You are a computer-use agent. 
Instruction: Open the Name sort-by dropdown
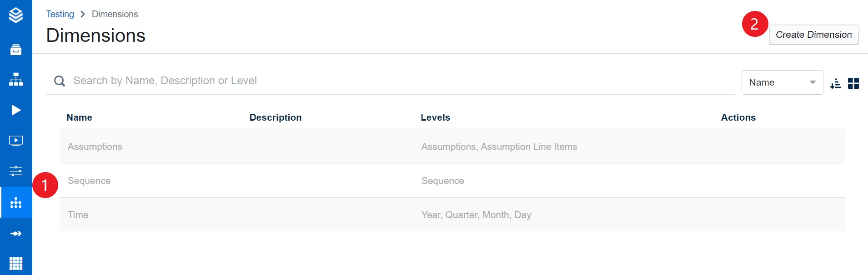[x=782, y=82]
